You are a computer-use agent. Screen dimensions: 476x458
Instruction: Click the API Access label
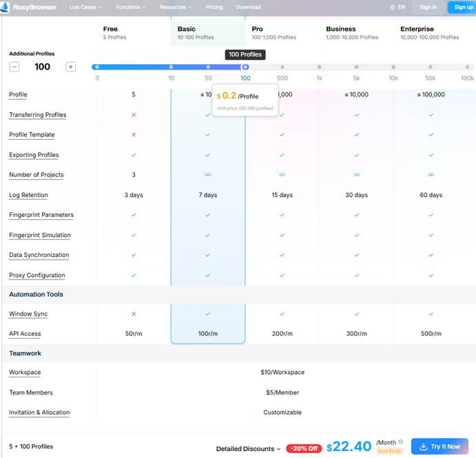coord(25,333)
